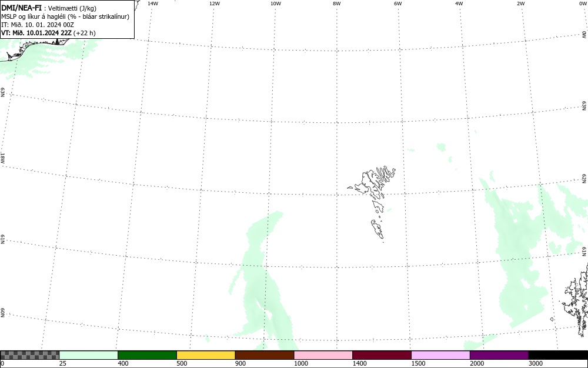Click the 4W longitude label
The height and width of the screenshot is (368, 588).
tap(459, 4)
